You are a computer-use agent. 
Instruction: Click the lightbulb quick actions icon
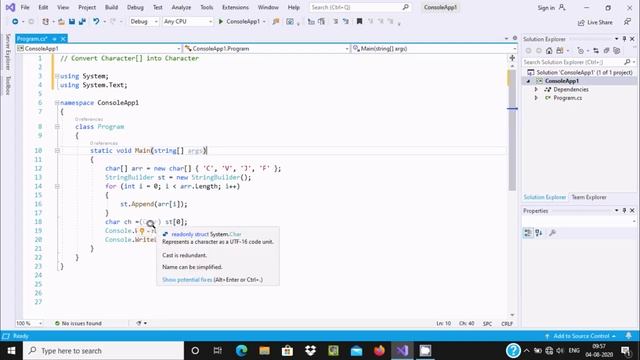[x=142, y=231]
